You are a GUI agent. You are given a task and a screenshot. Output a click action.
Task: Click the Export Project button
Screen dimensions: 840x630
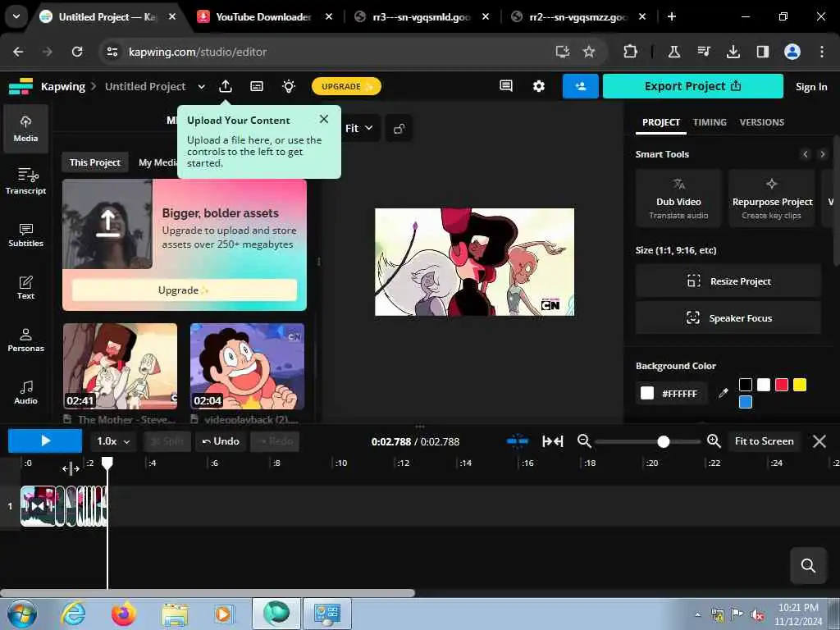click(x=692, y=86)
